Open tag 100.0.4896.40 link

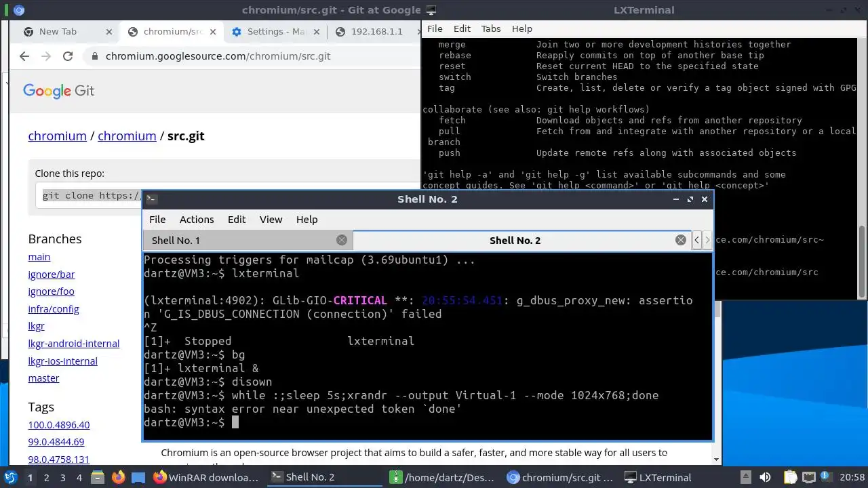point(59,425)
